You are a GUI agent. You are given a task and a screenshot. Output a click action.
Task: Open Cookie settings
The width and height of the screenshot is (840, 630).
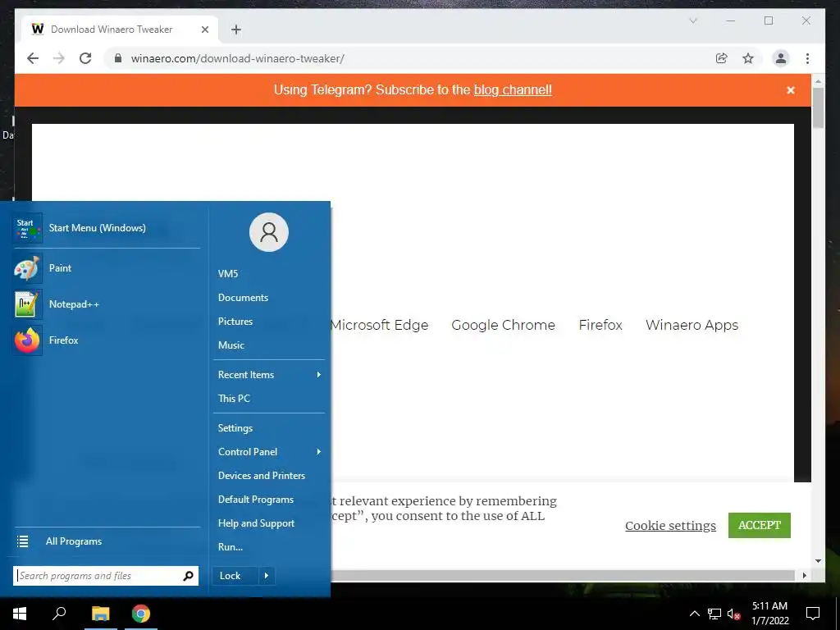pyautogui.click(x=670, y=526)
